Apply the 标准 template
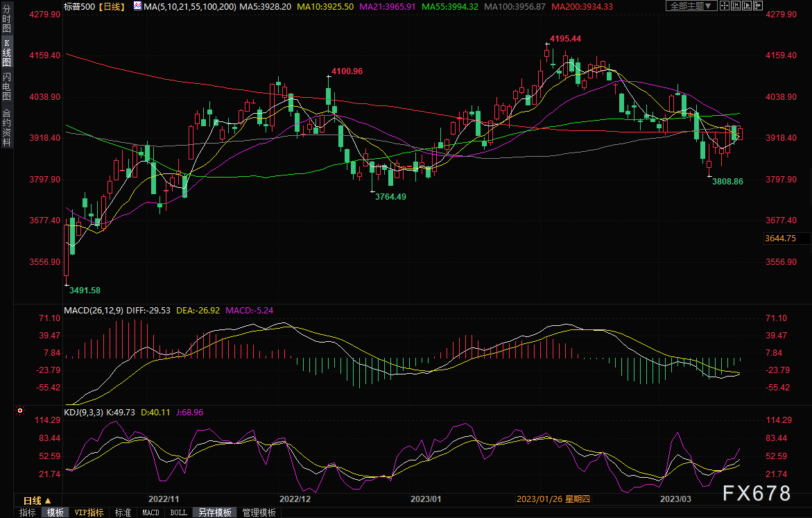 pyautogui.click(x=123, y=513)
